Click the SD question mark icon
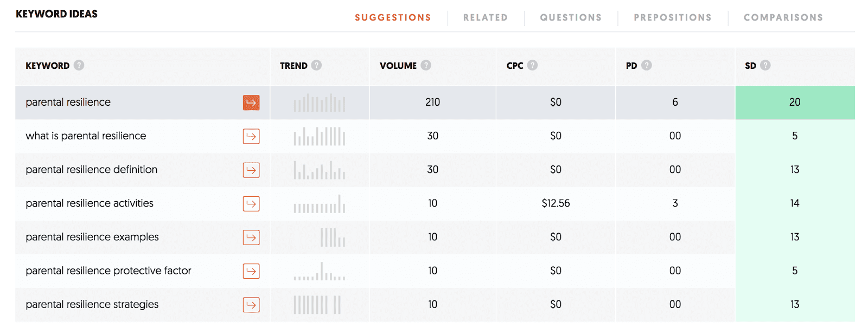The image size is (868, 334). pos(765,65)
